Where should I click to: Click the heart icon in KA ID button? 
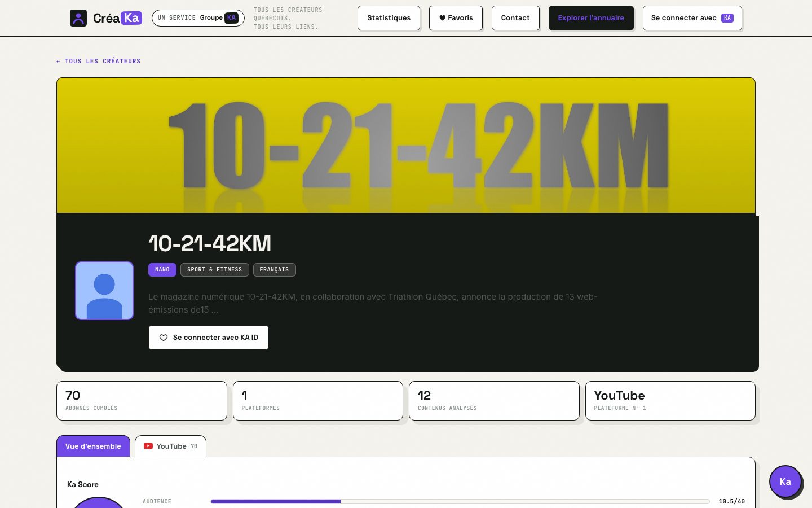pos(164,338)
